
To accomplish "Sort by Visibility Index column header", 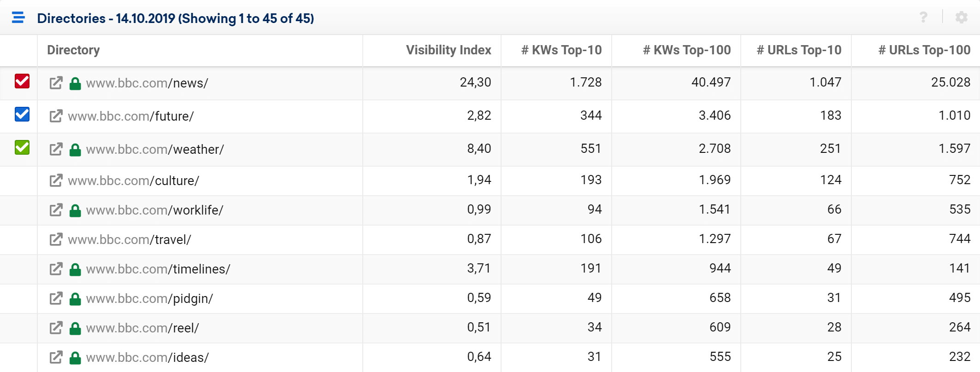I will [x=449, y=50].
